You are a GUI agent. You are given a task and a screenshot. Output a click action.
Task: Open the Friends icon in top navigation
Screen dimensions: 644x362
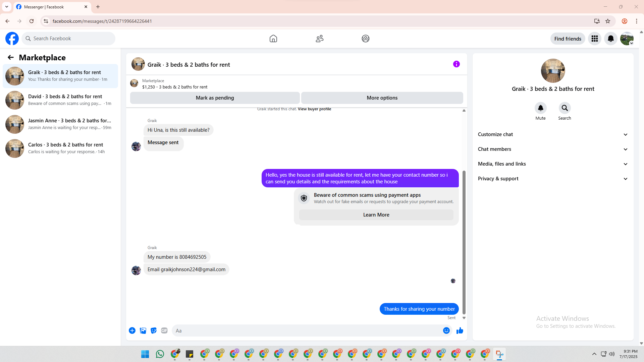pyautogui.click(x=320, y=39)
